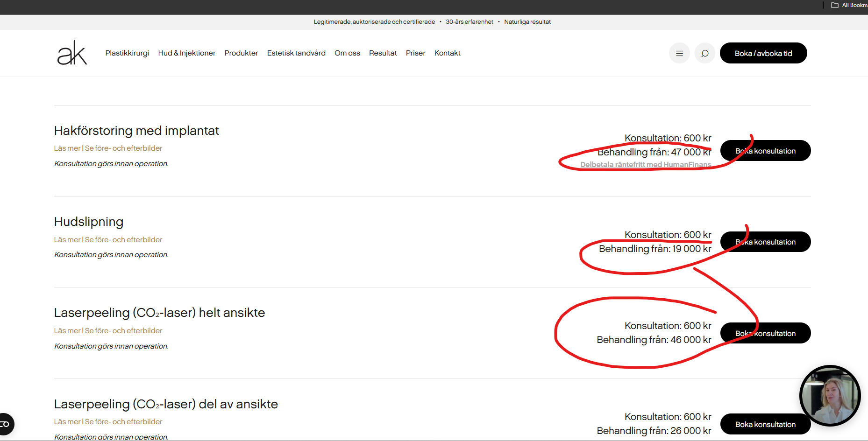Viewport: 868px width, 441px height.
Task: View before-after images for Laserpeeling helt ansikte
Action: pos(124,330)
